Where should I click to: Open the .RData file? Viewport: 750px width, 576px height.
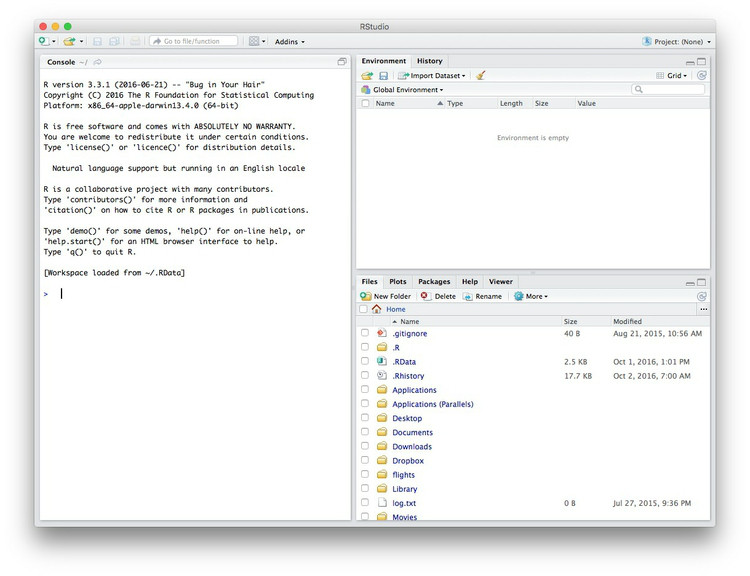pos(404,362)
